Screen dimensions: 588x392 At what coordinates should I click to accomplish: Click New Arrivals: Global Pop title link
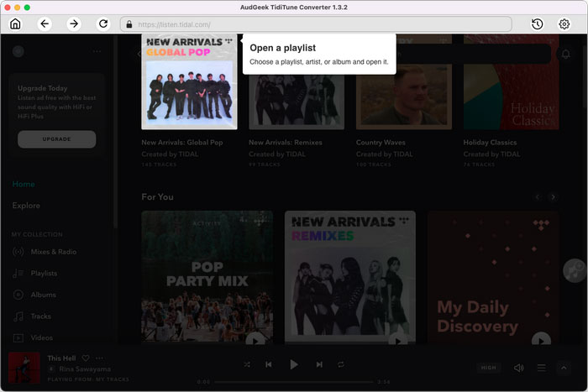(x=182, y=143)
